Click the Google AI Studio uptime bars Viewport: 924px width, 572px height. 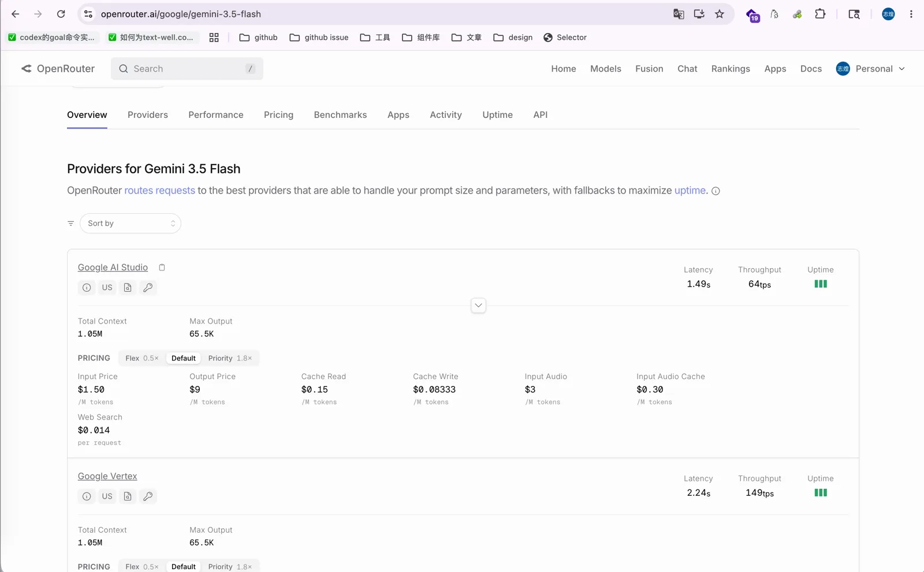click(x=821, y=284)
